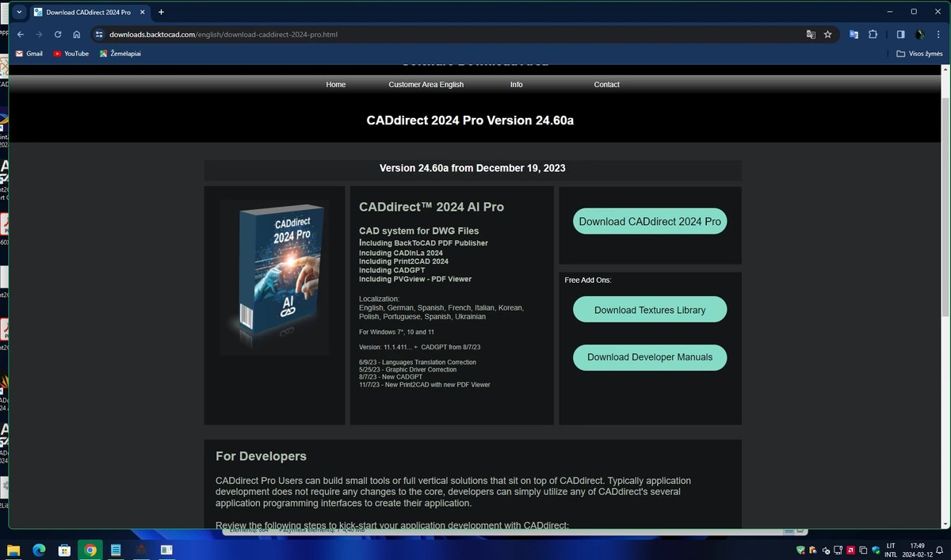This screenshot has height=560, width=951.
Task: Open the Chrome profile avatar
Action: click(x=920, y=35)
